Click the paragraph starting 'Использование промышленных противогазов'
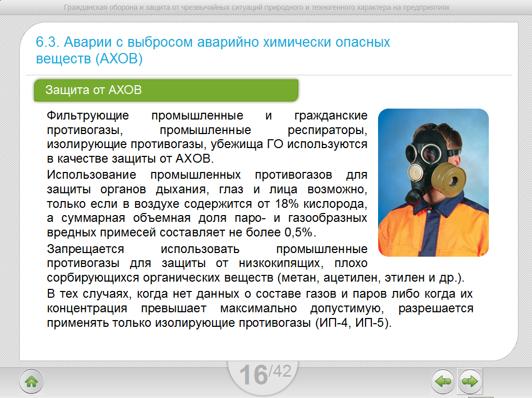Viewport: 532px width, 398px height. (x=206, y=203)
